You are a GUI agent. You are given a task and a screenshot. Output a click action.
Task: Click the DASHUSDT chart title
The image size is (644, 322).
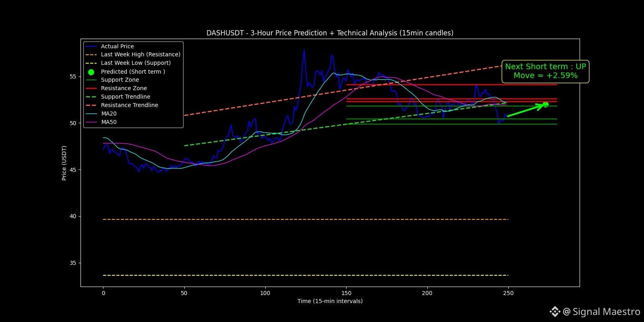[330, 33]
